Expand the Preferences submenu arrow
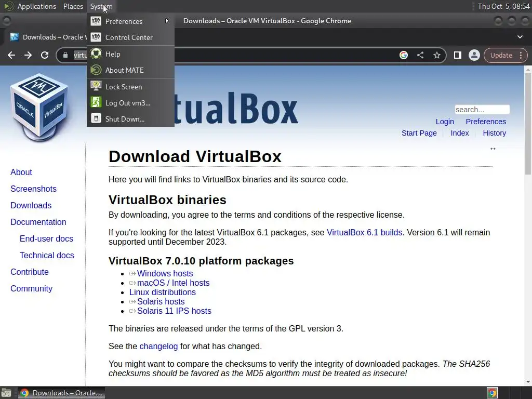Image resolution: width=532 pixels, height=399 pixels. click(167, 21)
